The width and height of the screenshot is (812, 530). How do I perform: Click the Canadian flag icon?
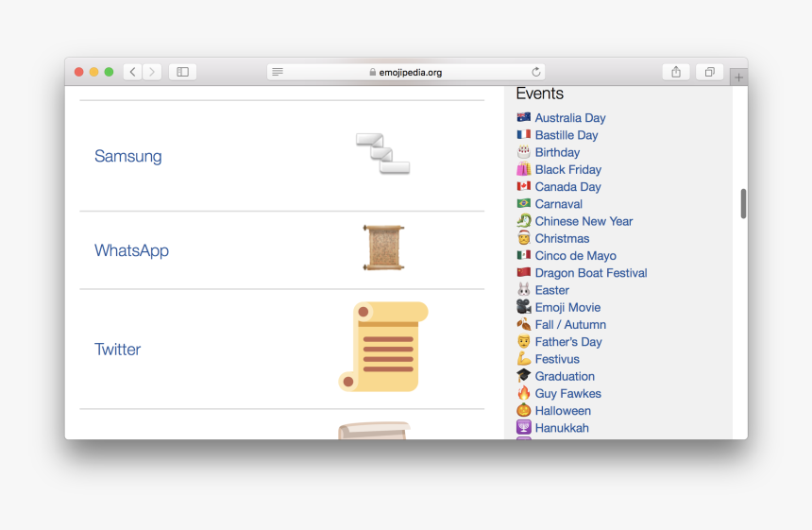click(524, 186)
